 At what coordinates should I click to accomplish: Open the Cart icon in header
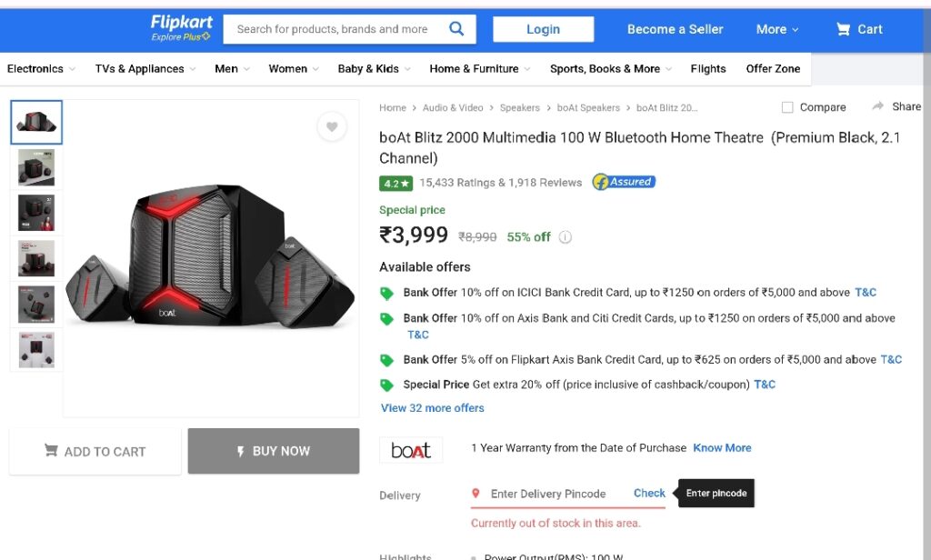tap(843, 29)
